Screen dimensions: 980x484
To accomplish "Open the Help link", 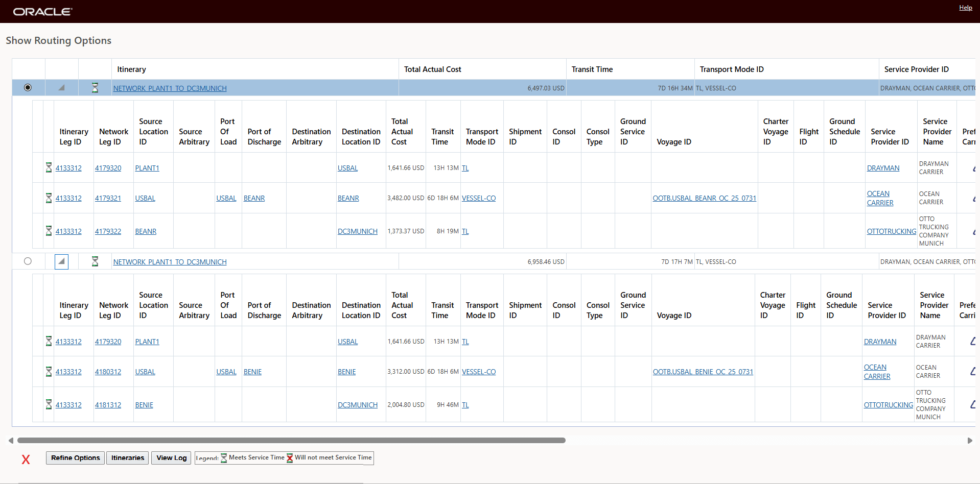I will click(965, 7).
